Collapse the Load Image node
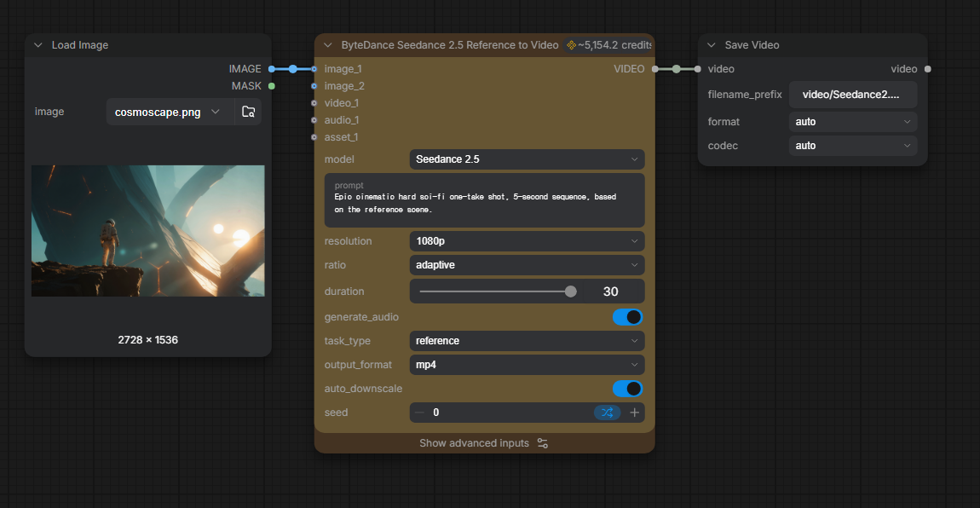Image resolution: width=980 pixels, height=508 pixels. pos(38,45)
